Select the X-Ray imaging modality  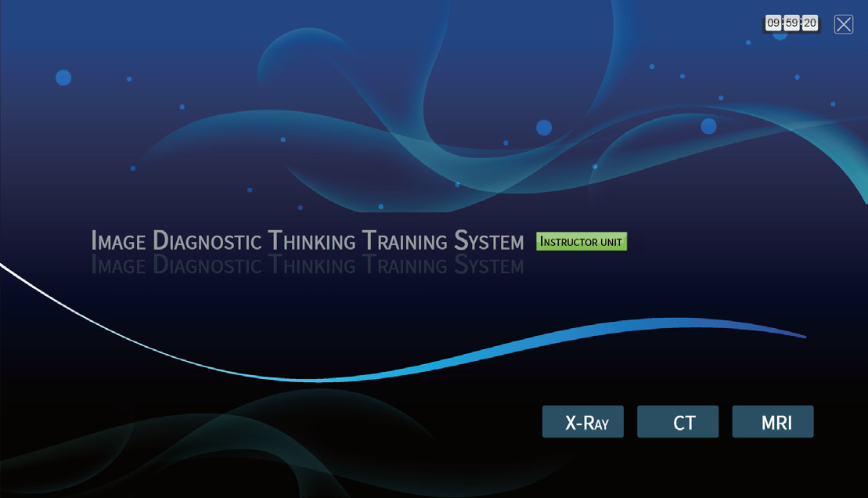point(583,421)
